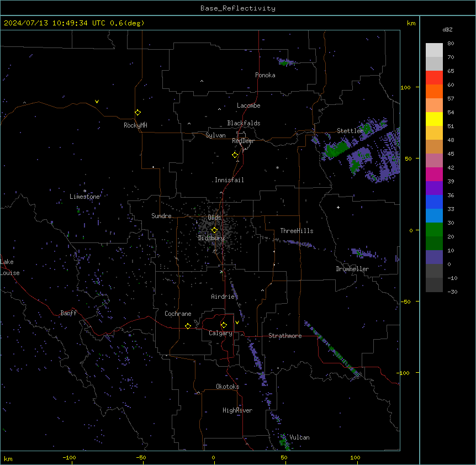Click the Olds city label
Viewport: 476px width, 465px height.
[x=214, y=218]
